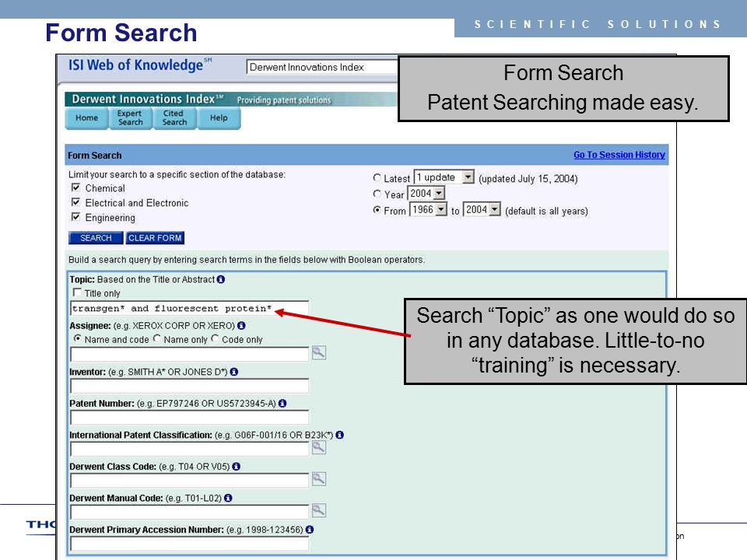747x560 pixels.
Task: Open info icon for International Patent Classification
Action: point(340,435)
